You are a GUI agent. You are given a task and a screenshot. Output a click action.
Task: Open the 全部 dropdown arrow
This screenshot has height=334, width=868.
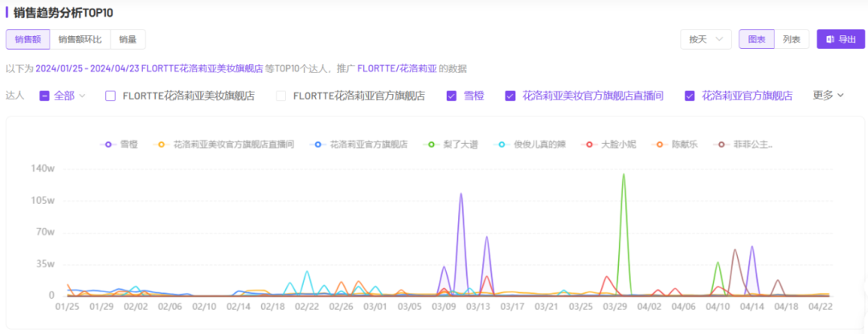coord(82,96)
